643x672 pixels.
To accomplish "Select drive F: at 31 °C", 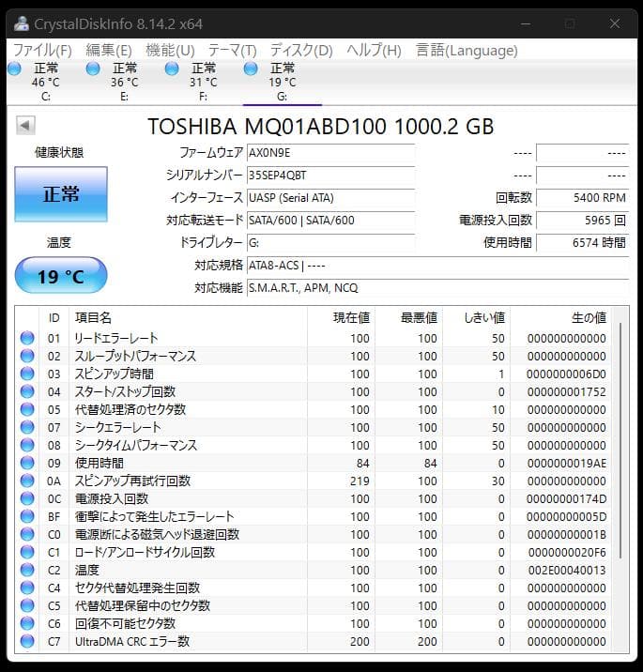I will click(x=203, y=82).
